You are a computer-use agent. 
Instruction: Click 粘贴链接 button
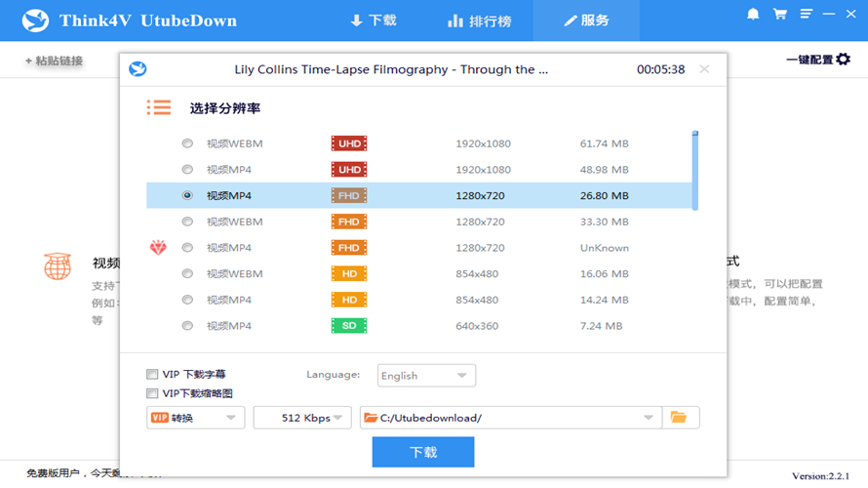pos(54,61)
